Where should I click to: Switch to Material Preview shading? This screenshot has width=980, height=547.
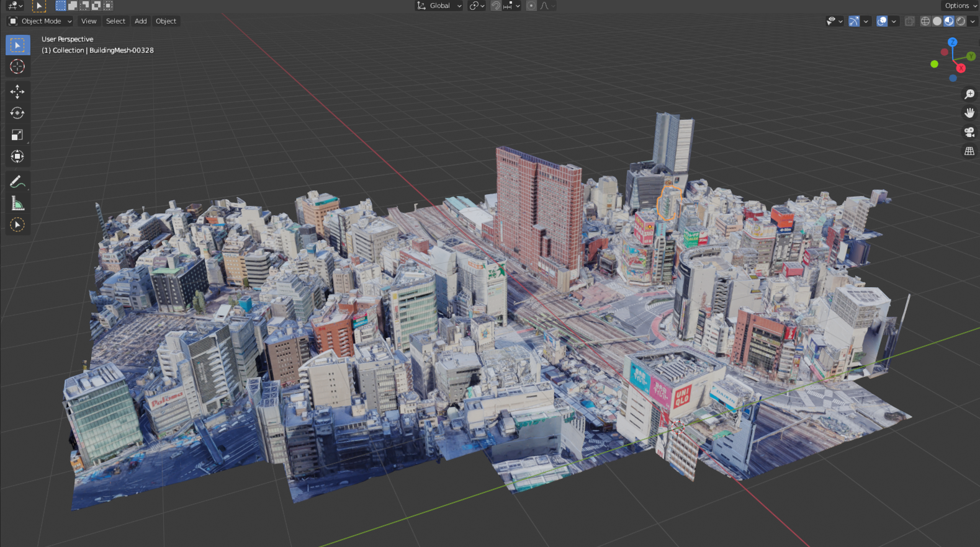[949, 21]
